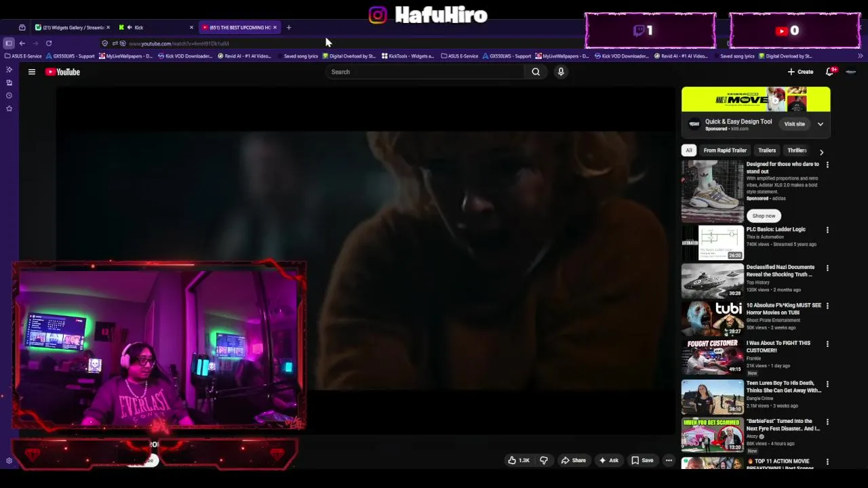Open the I Was About To FIGHT THIS CUSTOMER thumbnail
The height and width of the screenshot is (488, 868).
coord(712,357)
